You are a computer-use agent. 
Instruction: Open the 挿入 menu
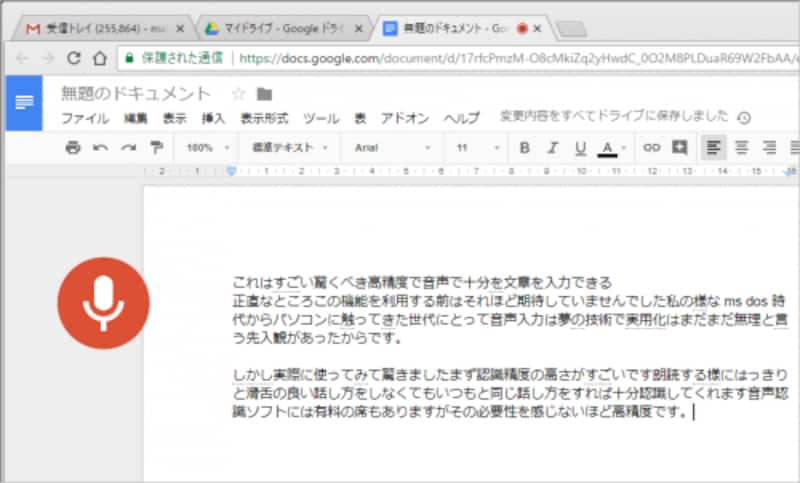pos(213,118)
